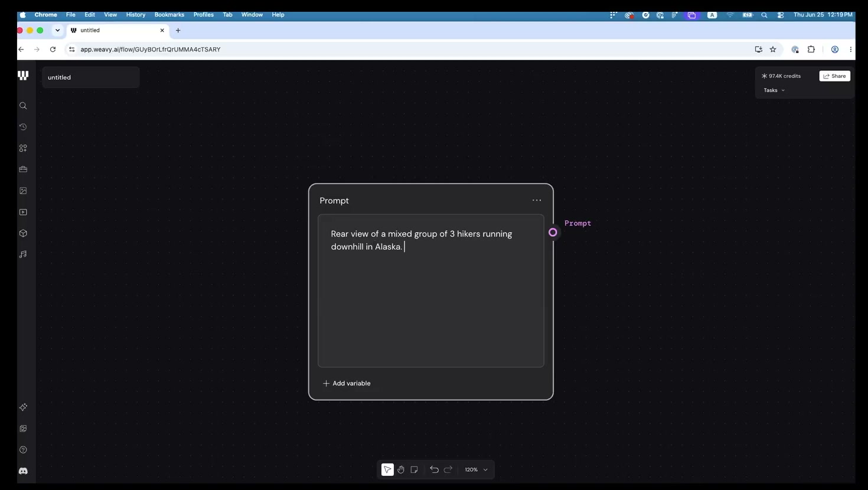
Task: Open the File menu
Action: 70,15
